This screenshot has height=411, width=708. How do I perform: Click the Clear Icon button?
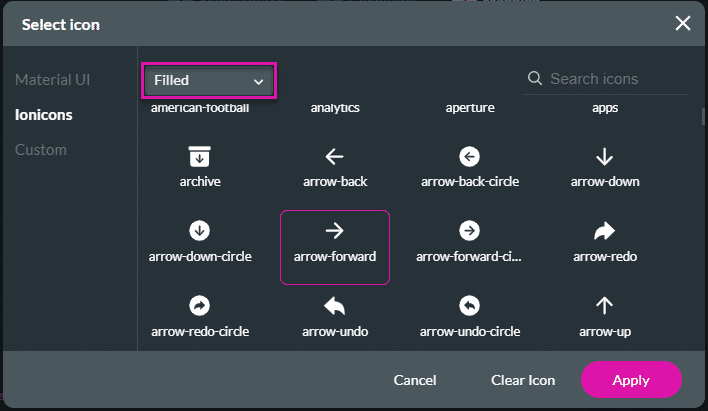pyautogui.click(x=523, y=380)
